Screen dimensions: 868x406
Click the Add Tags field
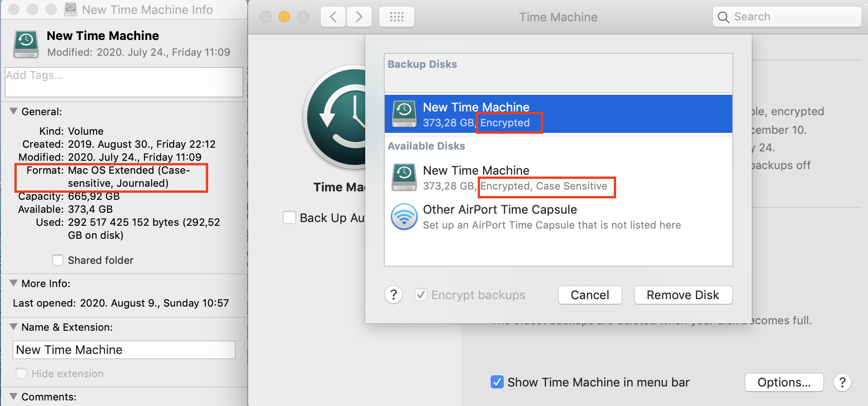[124, 82]
